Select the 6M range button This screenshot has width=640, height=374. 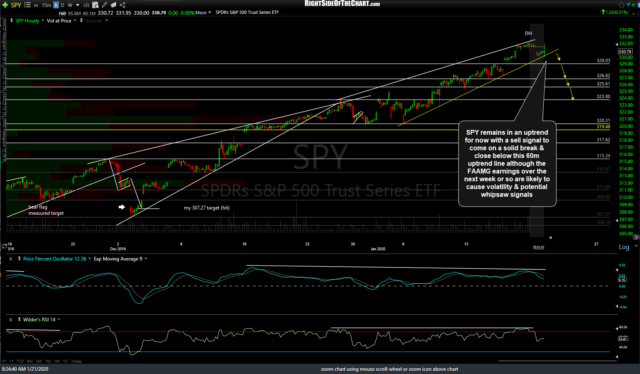point(30,361)
